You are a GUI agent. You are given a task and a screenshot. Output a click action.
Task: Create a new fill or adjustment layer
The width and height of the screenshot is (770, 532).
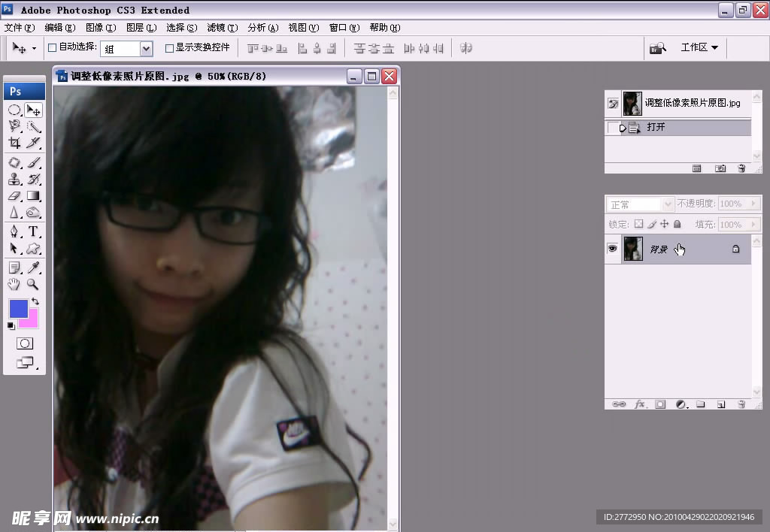(x=681, y=404)
